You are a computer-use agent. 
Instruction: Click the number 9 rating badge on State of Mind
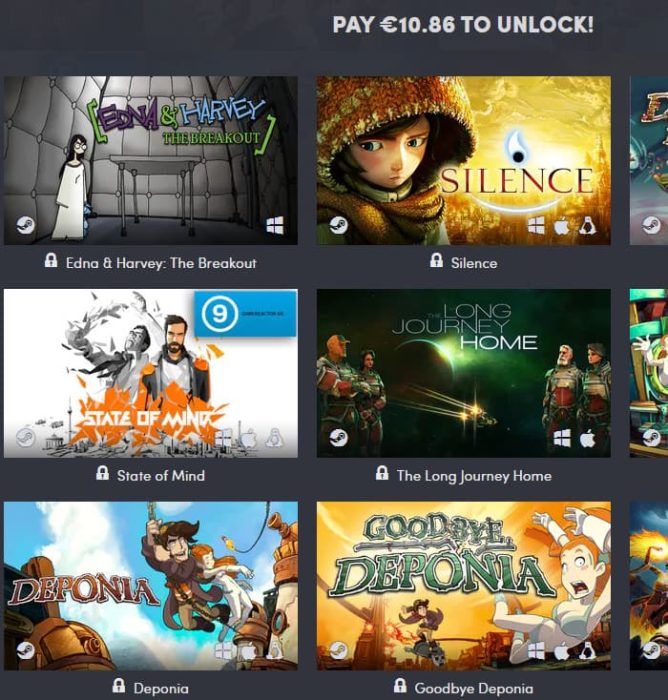click(x=219, y=313)
